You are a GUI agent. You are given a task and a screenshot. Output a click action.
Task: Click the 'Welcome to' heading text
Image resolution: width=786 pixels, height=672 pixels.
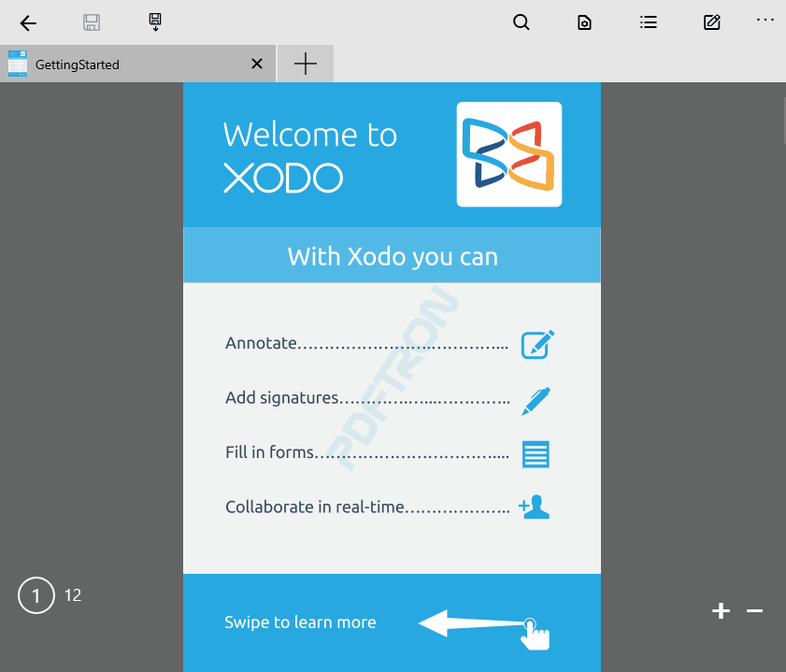click(309, 135)
